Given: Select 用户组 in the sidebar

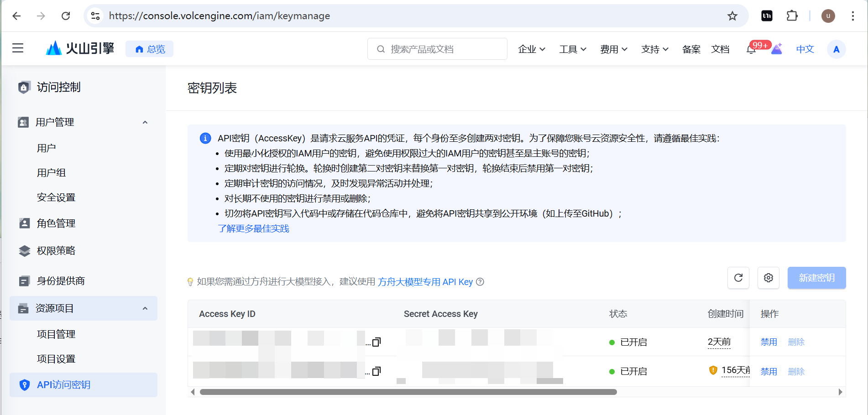Looking at the screenshot, I should [52, 173].
